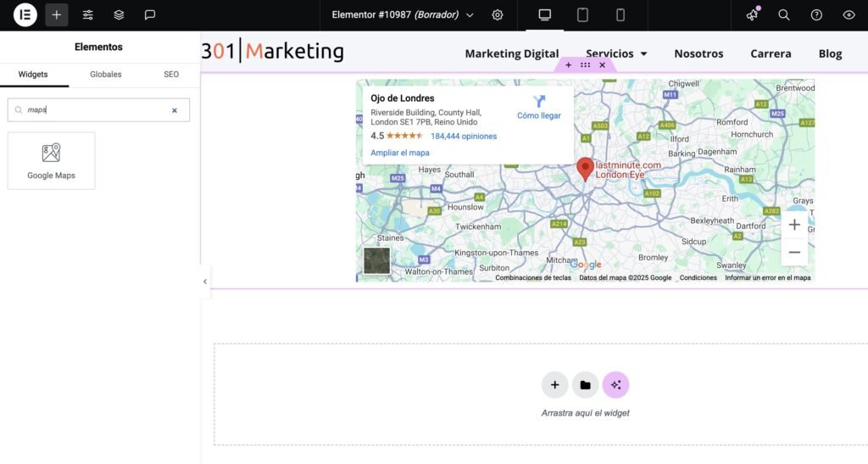Open the Structure layers panel icon
The height and width of the screenshot is (464, 868).
(119, 15)
